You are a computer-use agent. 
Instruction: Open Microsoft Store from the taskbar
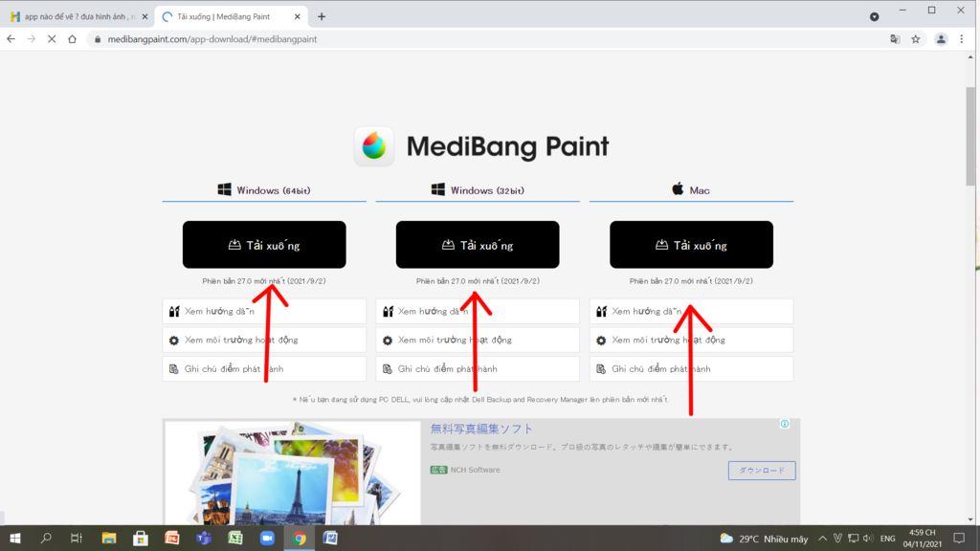(141, 538)
